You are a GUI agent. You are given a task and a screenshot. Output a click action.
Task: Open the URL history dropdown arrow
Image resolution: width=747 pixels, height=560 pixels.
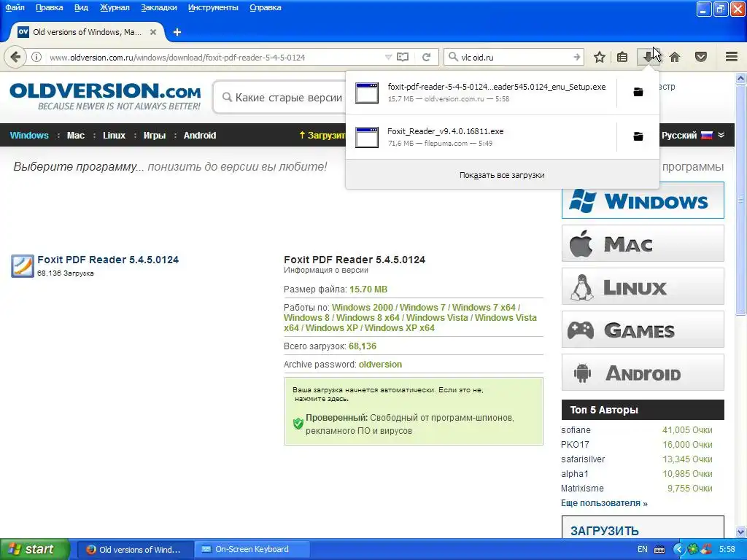[388, 57]
